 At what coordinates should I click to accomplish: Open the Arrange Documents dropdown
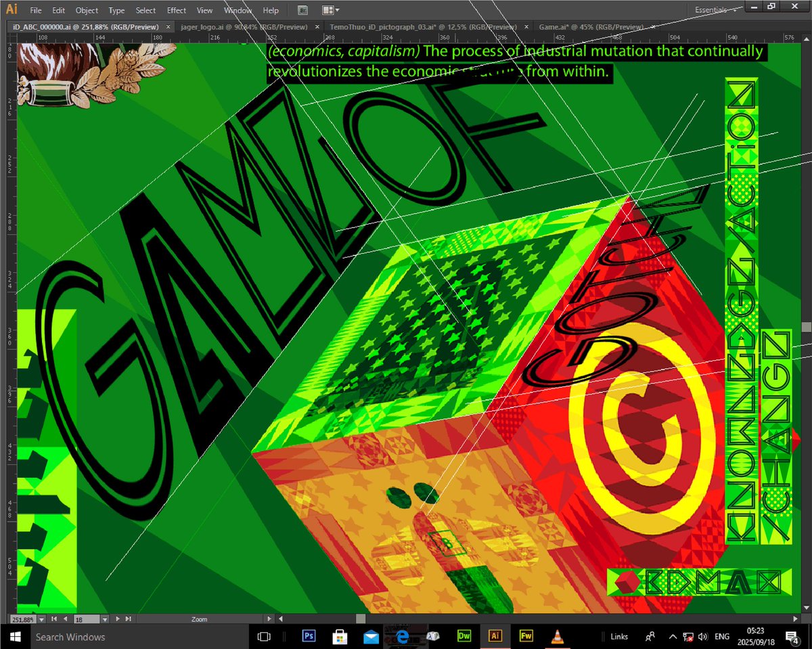(331, 10)
